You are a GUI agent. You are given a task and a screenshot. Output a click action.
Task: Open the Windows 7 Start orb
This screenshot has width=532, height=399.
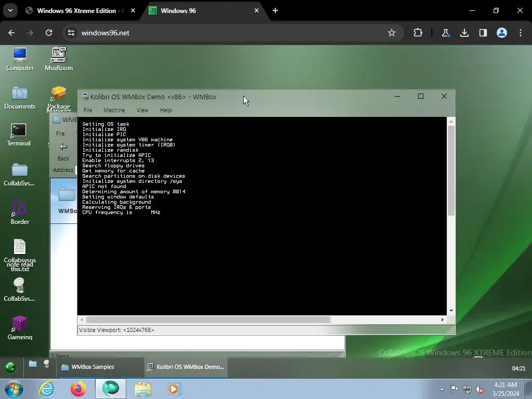(x=14, y=389)
